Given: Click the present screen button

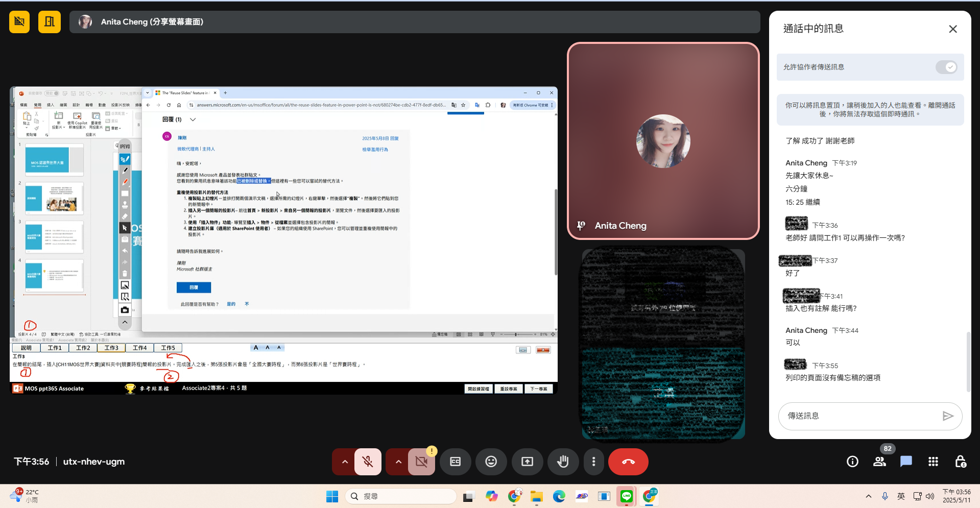Looking at the screenshot, I should (527, 462).
